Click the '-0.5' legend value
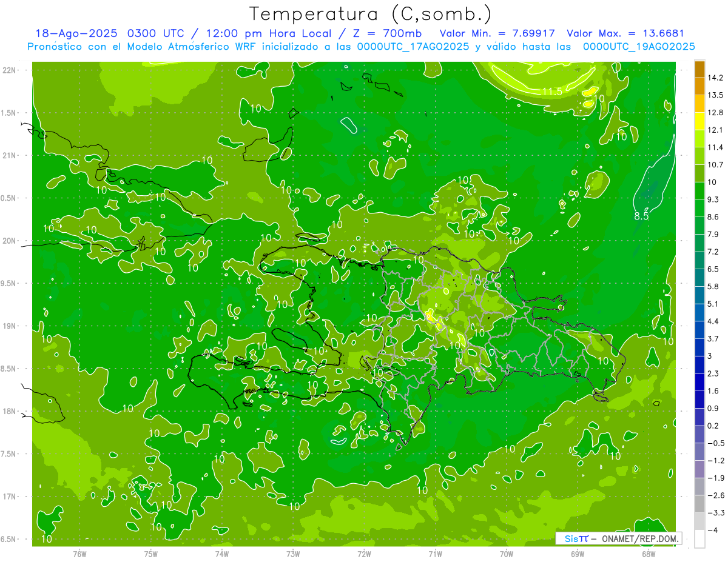728x562 pixels. tap(716, 443)
